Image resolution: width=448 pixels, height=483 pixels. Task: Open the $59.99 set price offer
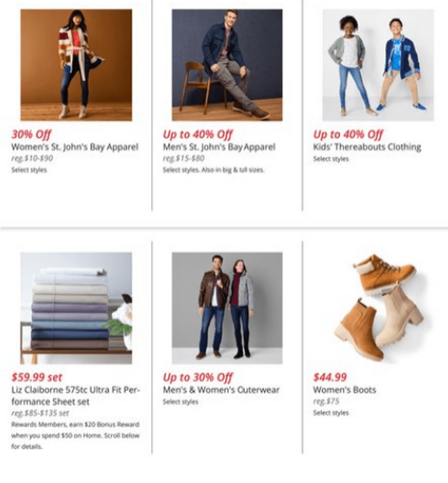tap(37, 377)
